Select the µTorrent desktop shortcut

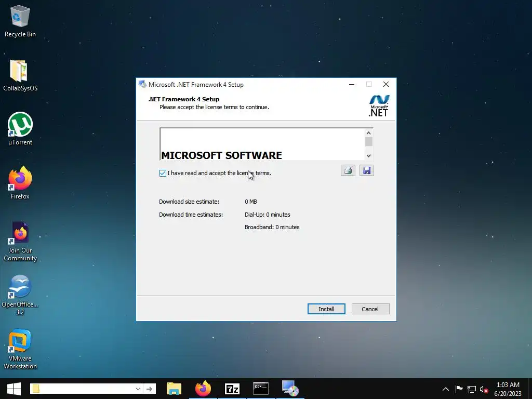(20, 129)
